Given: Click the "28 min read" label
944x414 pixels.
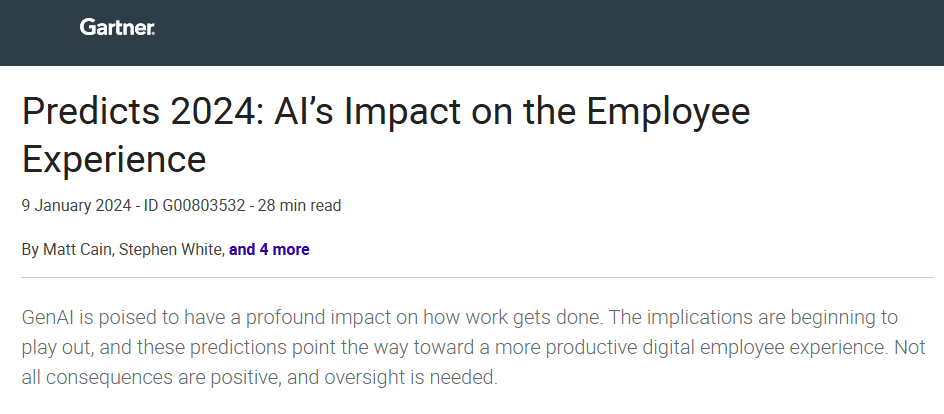Looking at the screenshot, I should [300, 206].
